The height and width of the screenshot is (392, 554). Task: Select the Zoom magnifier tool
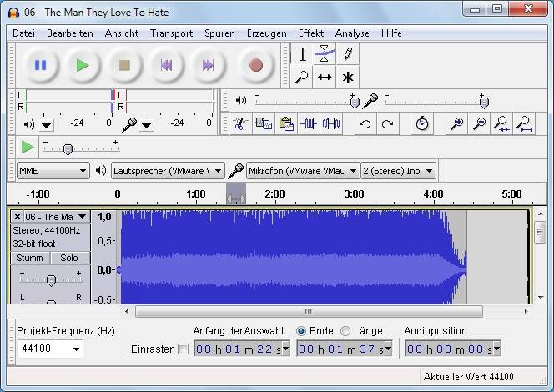(x=302, y=77)
